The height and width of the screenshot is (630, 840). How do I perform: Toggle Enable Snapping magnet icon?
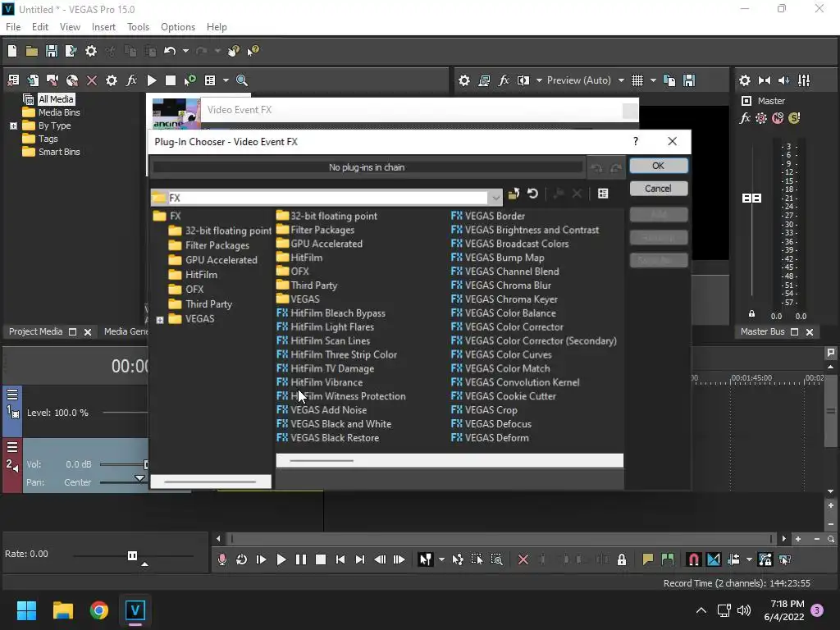(x=693, y=559)
